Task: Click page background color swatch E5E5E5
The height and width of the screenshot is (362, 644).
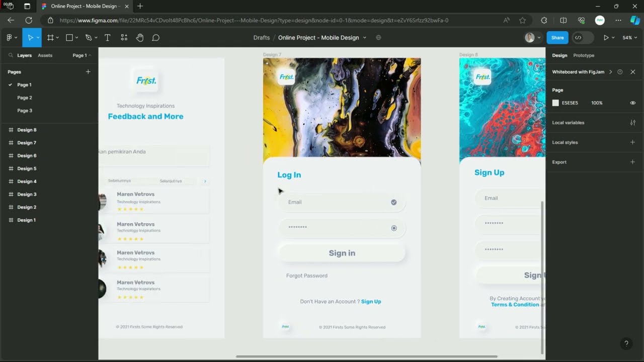Action: point(555,103)
